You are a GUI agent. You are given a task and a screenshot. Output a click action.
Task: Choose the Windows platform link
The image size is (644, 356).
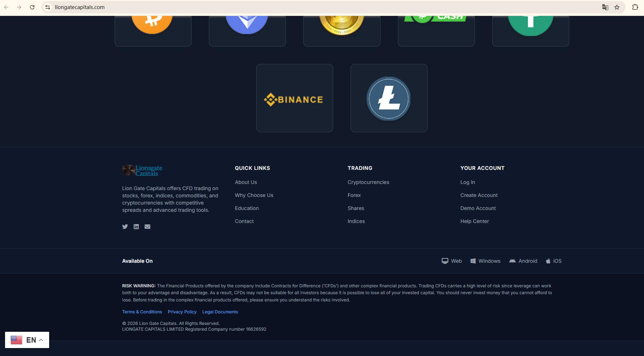click(485, 261)
